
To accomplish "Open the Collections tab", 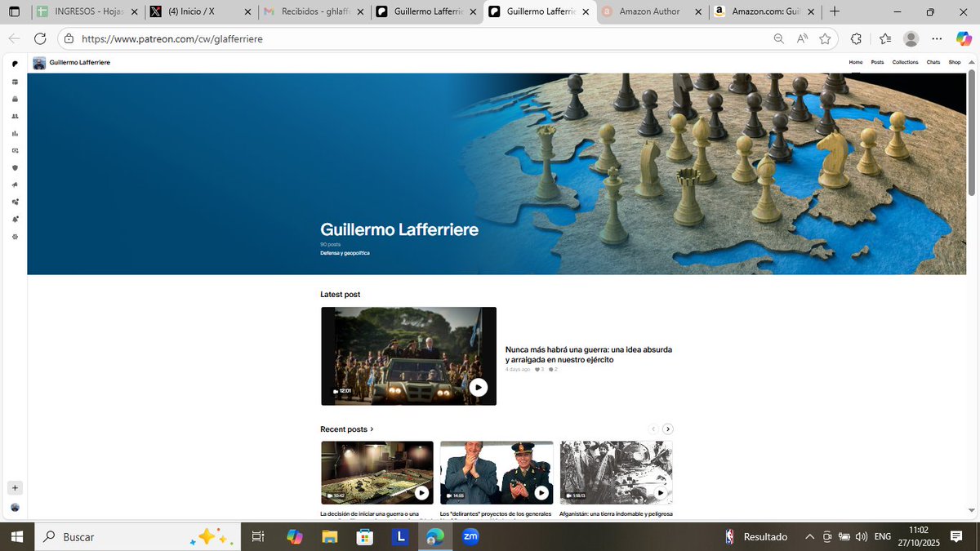I will (905, 62).
